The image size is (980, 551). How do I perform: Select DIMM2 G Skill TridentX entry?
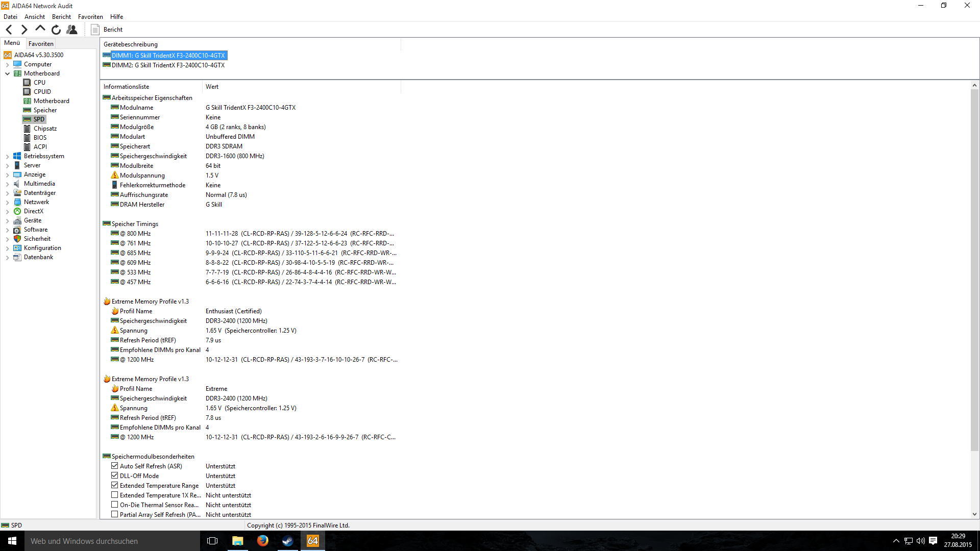click(168, 65)
